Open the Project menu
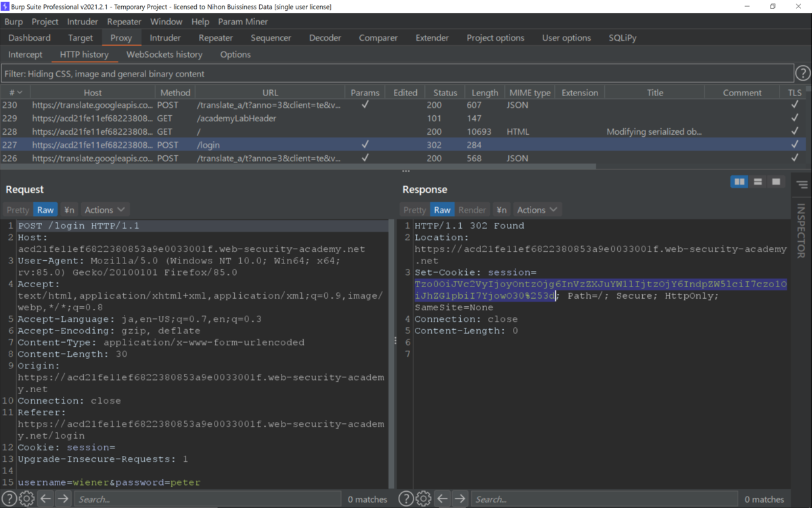Viewport: 812px width, 508px height. (x=45, y=22)
